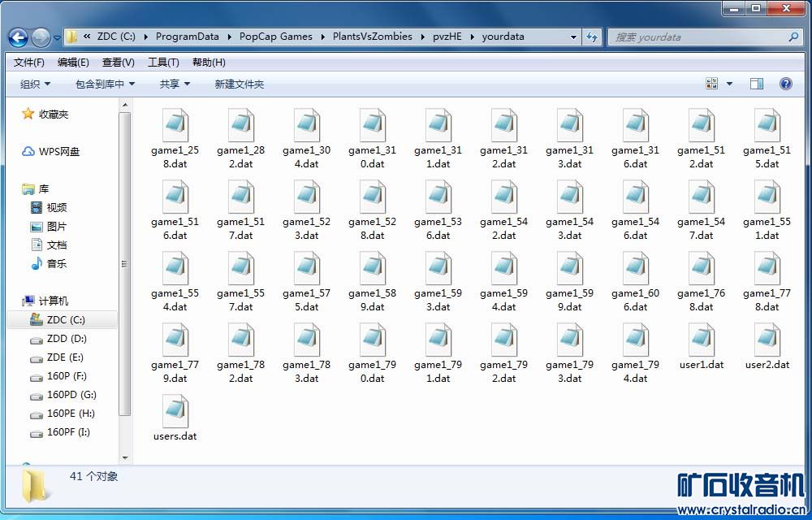Expand the view options dropdown arrow

729,84
